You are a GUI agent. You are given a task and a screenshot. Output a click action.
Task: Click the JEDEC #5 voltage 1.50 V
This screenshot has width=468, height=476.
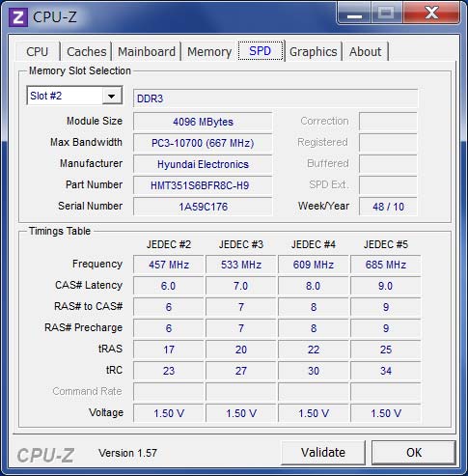pyautogui.click(x=386, y=413)
